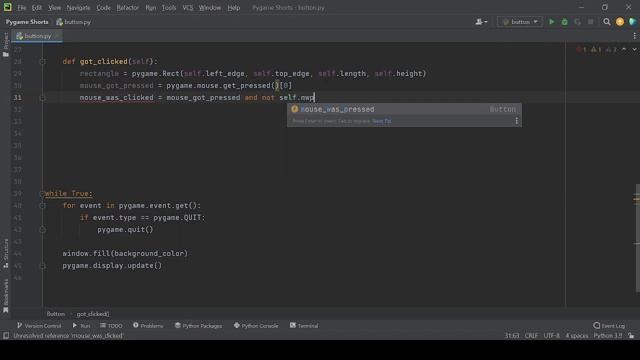Open the Version Control tool window
The image size is (640, 360).
pyautogui.click(x=39, y=326)
